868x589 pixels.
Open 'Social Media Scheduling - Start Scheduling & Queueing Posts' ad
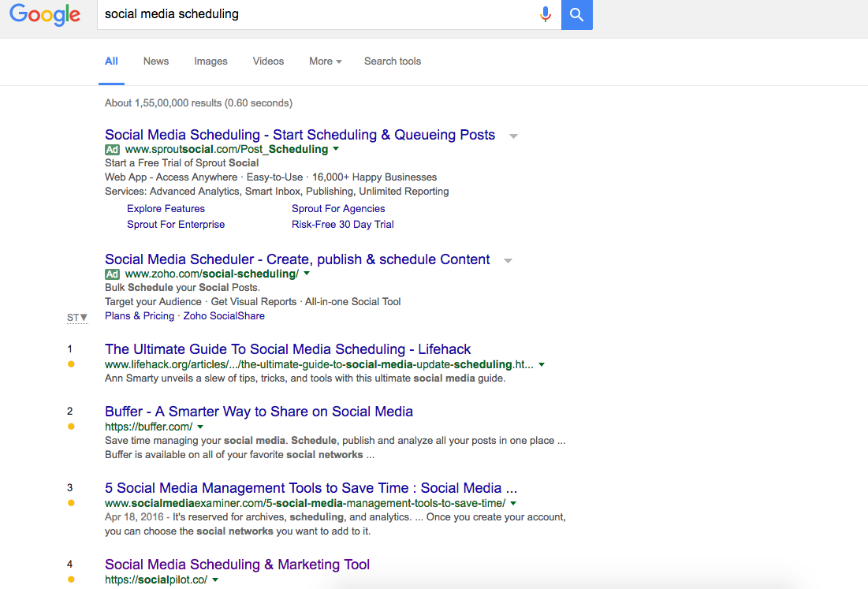[300, 135]
